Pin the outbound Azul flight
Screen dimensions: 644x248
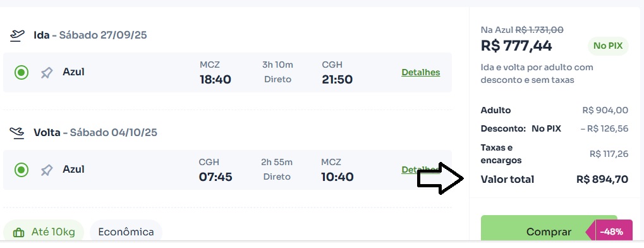pyautogui.click(x=47, y=73)
